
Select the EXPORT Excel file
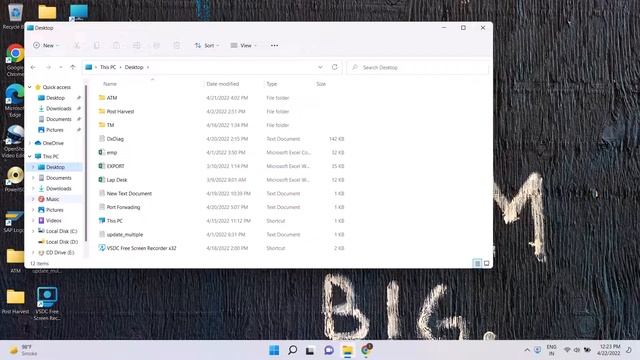222,166
